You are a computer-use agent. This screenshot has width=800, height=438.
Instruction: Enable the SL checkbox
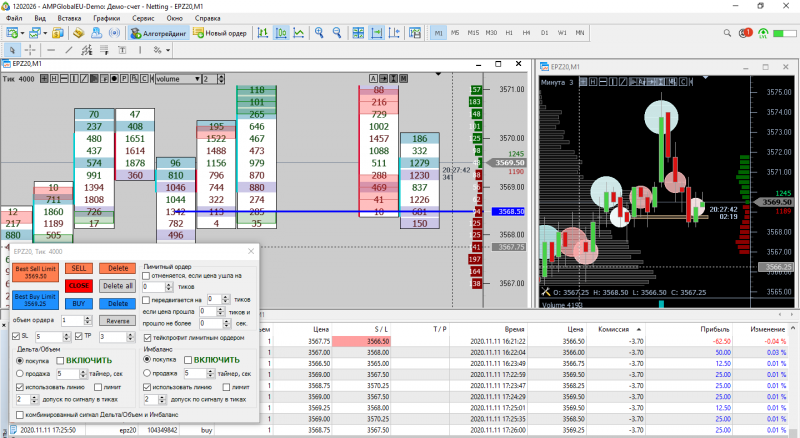(14, 337)
